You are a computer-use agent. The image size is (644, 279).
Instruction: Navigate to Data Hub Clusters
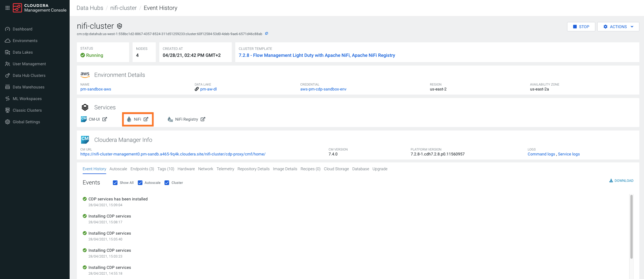tap(29, 75)
